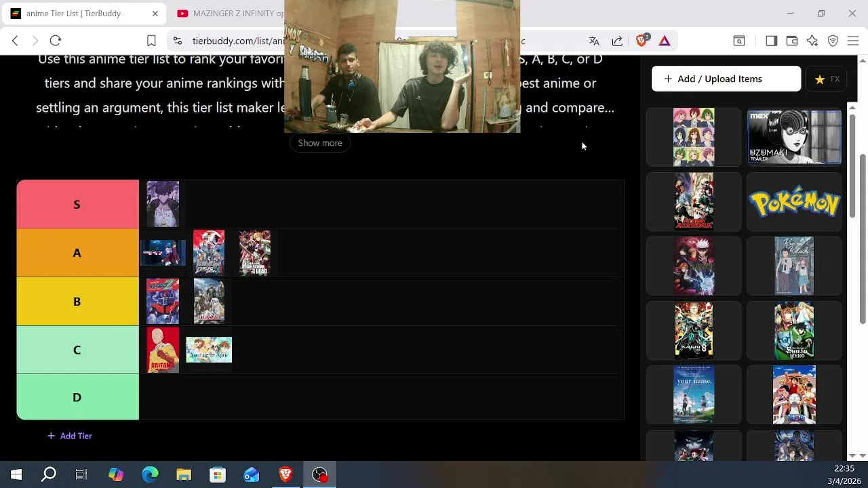868x488 pixels.
Task: View site information icon in address bar
Action: point(178,41)
